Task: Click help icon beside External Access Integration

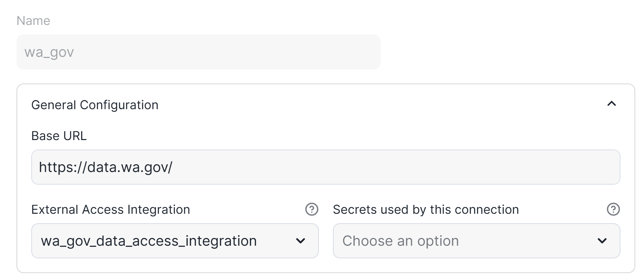Action: click(311, 209)
